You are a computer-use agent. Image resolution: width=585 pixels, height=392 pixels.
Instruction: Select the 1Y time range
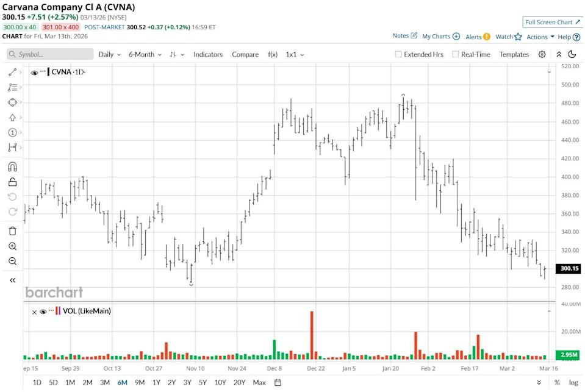click(x=156, y=382)
